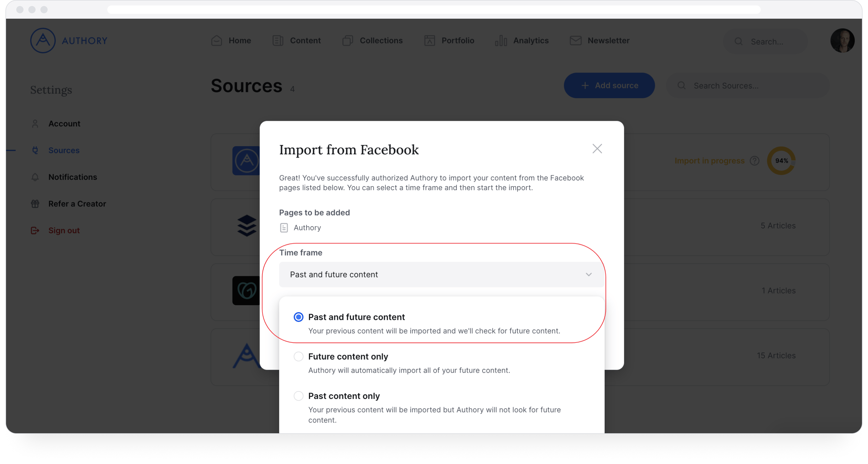This screenshot has height=464, width=868.
Task: Open the Home nav item
Action: (x=231, y=40)
